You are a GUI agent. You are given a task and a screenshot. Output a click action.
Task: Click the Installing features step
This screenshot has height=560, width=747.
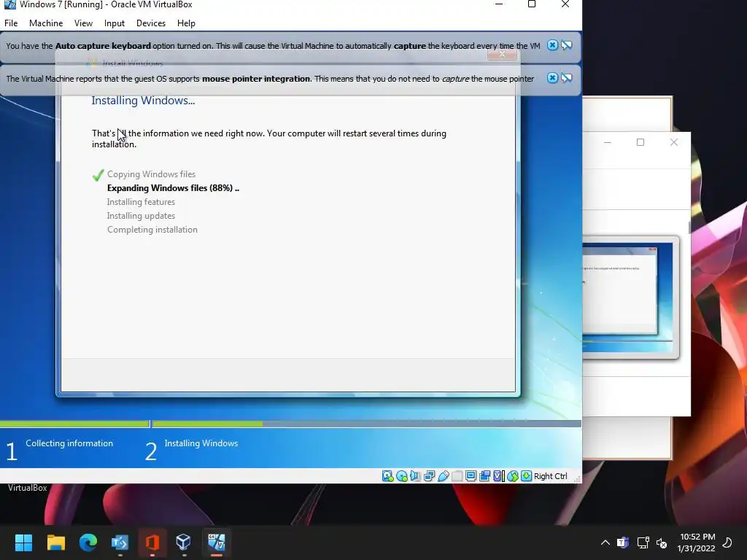click(141, 202)
